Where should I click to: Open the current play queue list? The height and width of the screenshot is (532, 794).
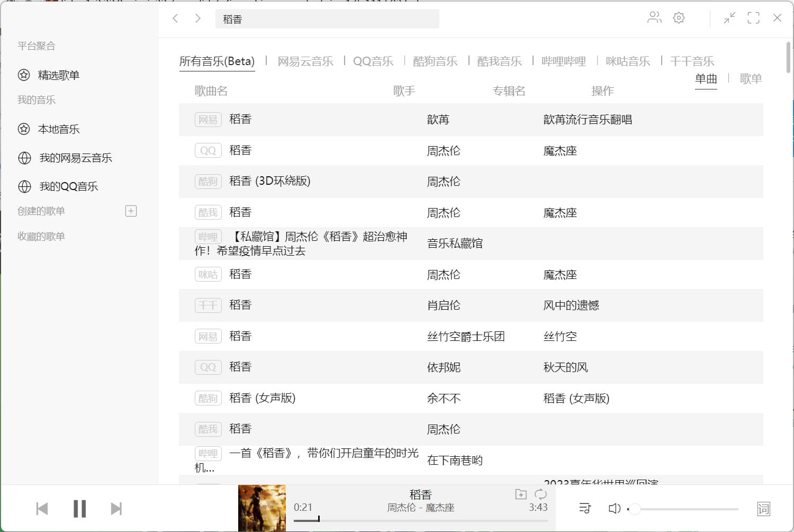[x=585, y=509]
